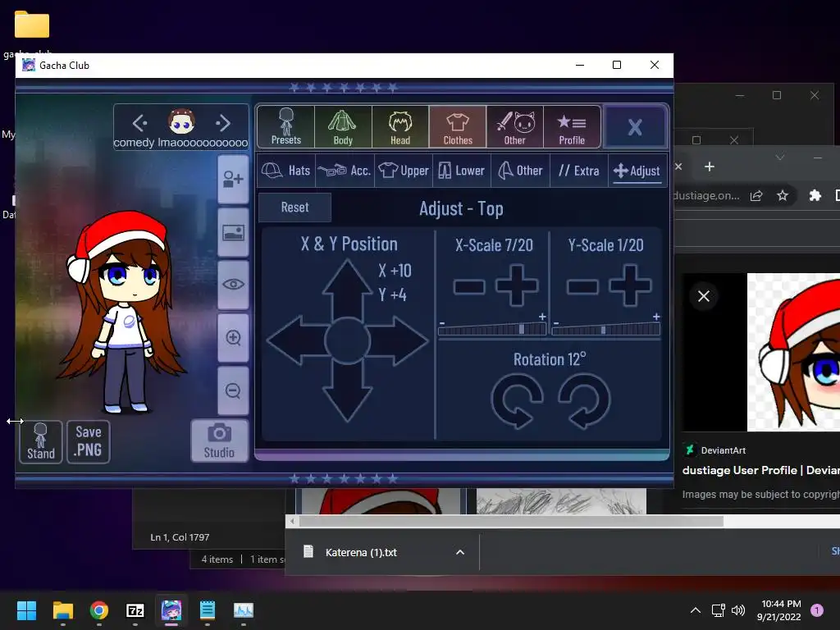Rotate top clockwise

click(x=584, y=400)
